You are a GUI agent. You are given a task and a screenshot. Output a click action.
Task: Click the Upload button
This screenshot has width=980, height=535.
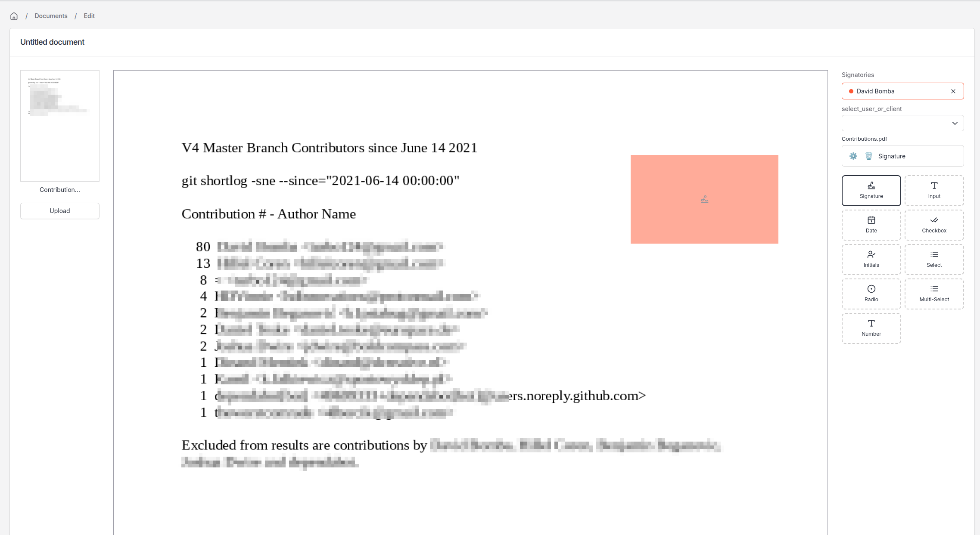[60, 211]
